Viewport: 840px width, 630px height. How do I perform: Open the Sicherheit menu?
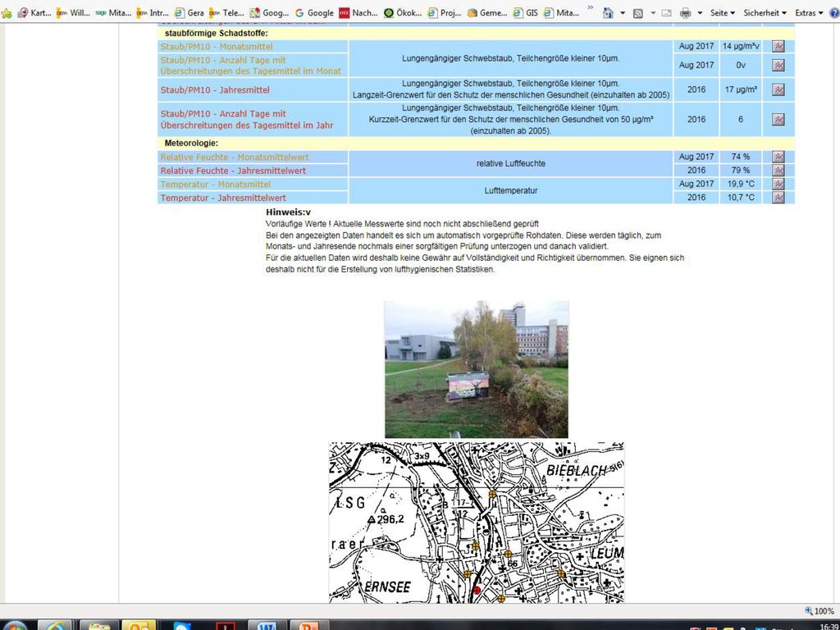(x=765, y=13)
